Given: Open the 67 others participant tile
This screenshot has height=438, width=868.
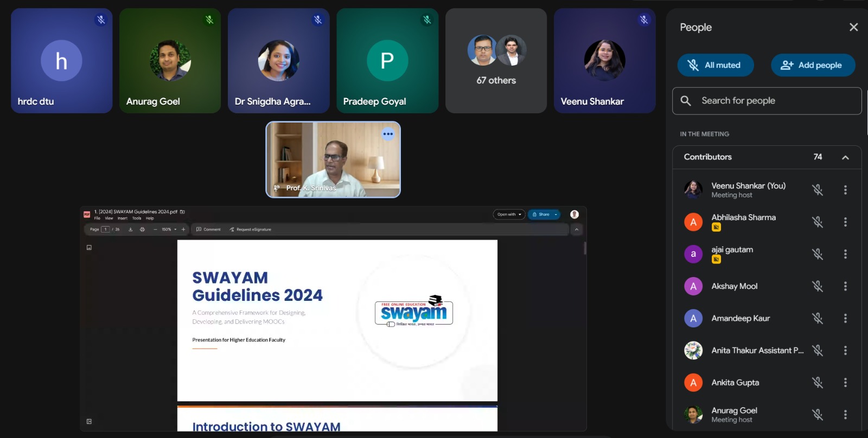Looking at the screenshot, I should pos(496,61).
